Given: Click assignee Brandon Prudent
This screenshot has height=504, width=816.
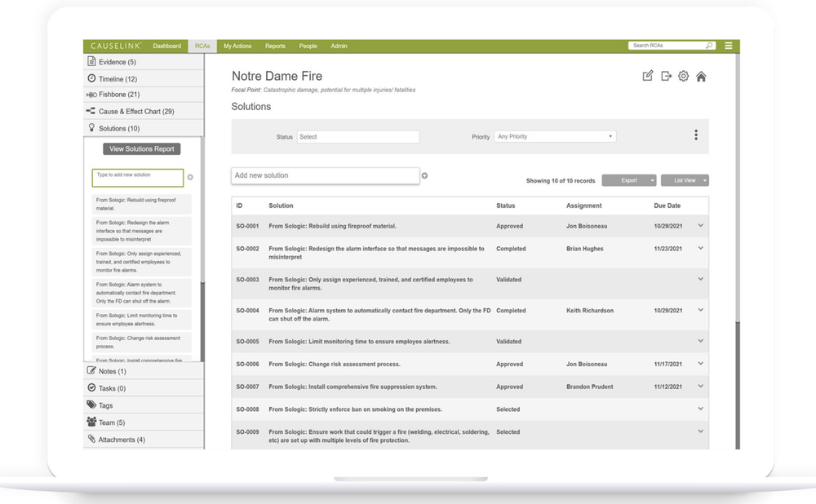Looking at the screenshot, I should click(590, 387).
